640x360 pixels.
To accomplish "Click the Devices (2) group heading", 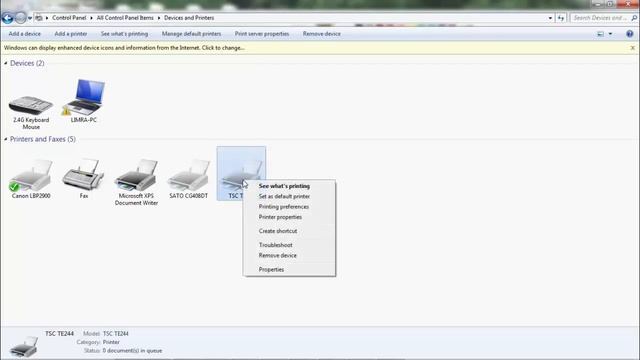I will tap(27, 63).
